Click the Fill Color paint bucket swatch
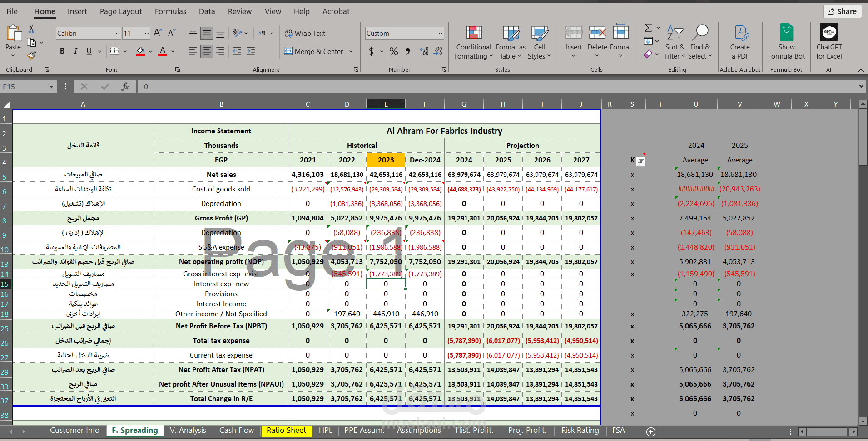Image resolution: width=868 pixels, height=441 pixels. 140,51
